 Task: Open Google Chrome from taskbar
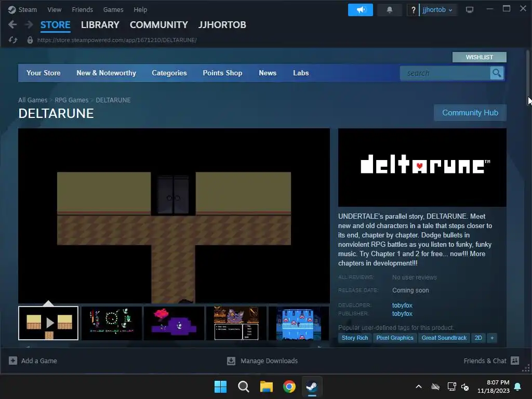tap(289, 387)
